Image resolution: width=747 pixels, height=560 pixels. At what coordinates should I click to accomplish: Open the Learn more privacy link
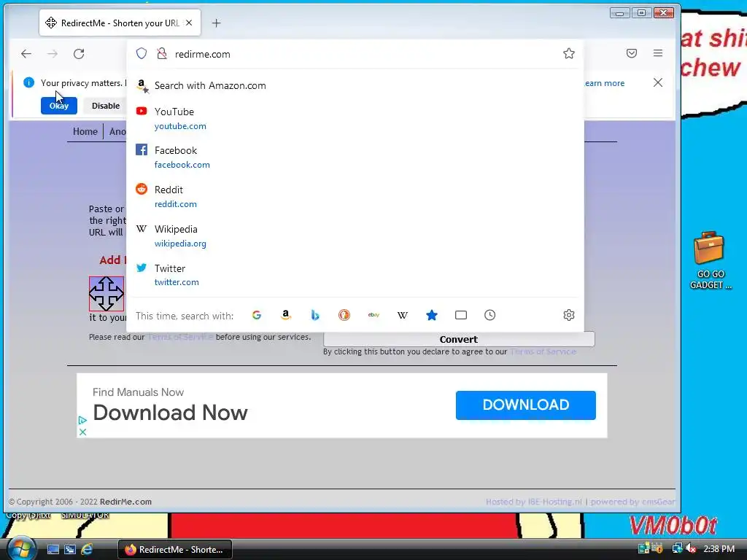604,83
